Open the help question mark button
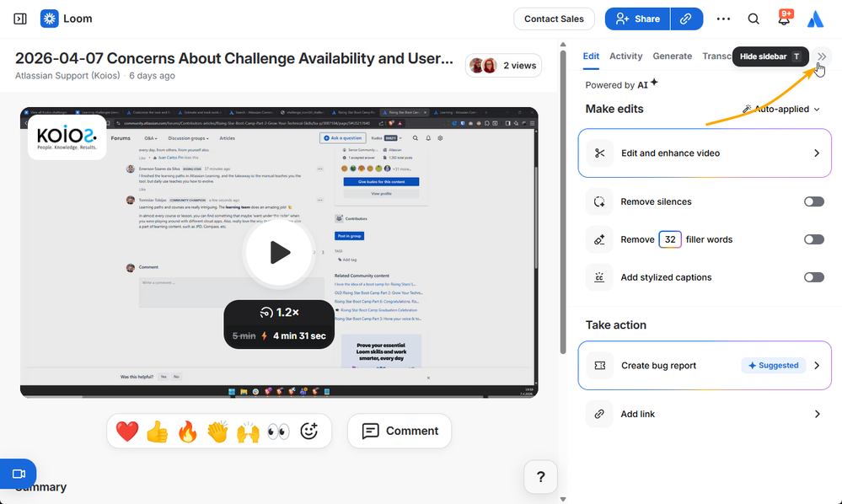 point(541,477)
